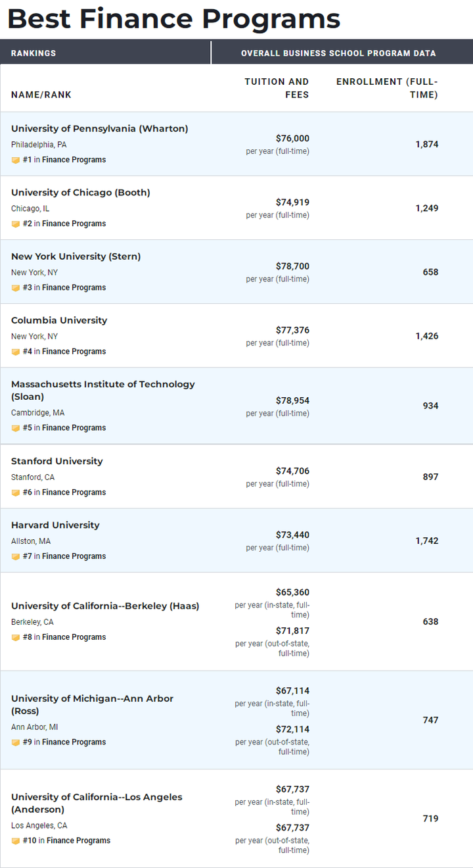Open University of Chicago (Booth) link
Image resolution: width=473 pixels, height=868 pixels.
tap(81, 193)
